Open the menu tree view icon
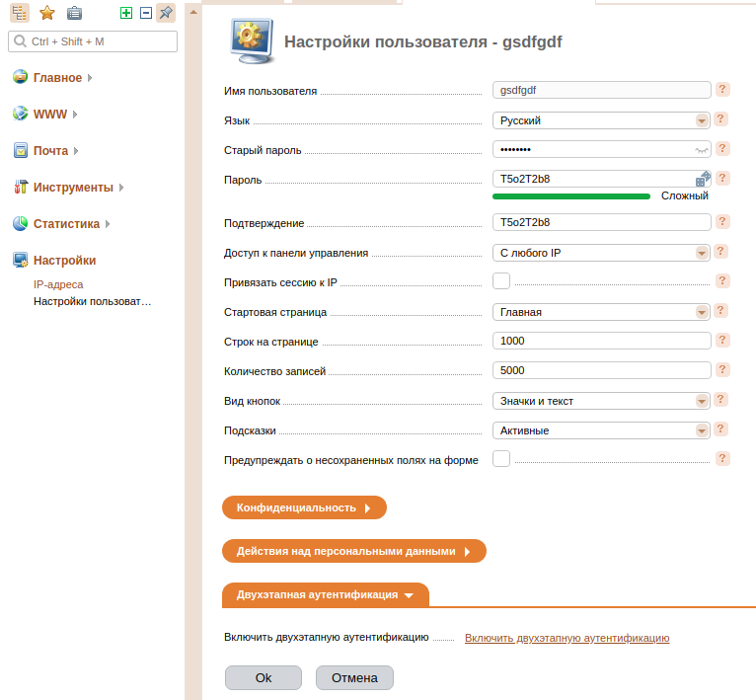Viewport: 756px width, 700px height. coord(20,13)
